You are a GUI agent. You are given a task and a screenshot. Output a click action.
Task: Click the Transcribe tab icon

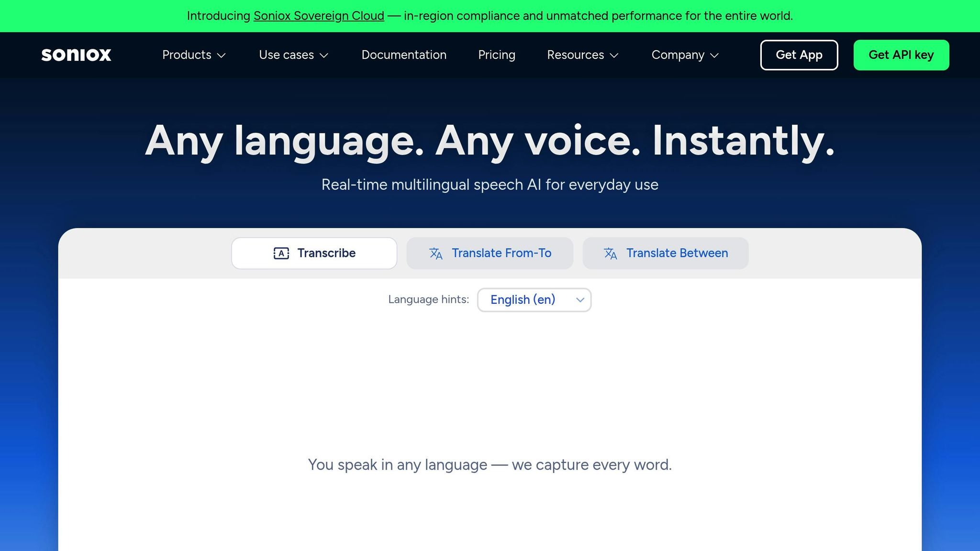point(281,253)
